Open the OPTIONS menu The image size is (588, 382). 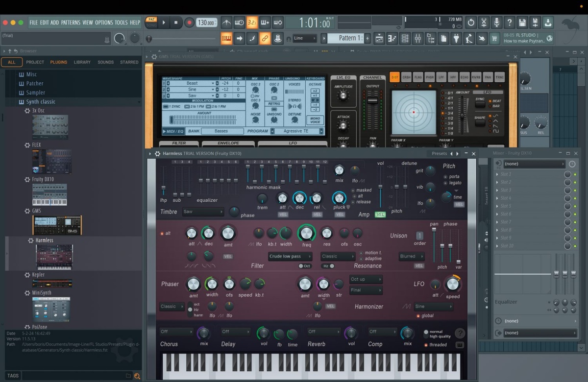pos(104,23)
